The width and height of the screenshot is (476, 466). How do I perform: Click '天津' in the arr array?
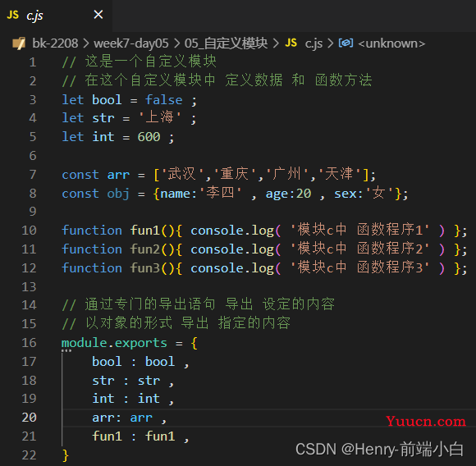point(339,174)
